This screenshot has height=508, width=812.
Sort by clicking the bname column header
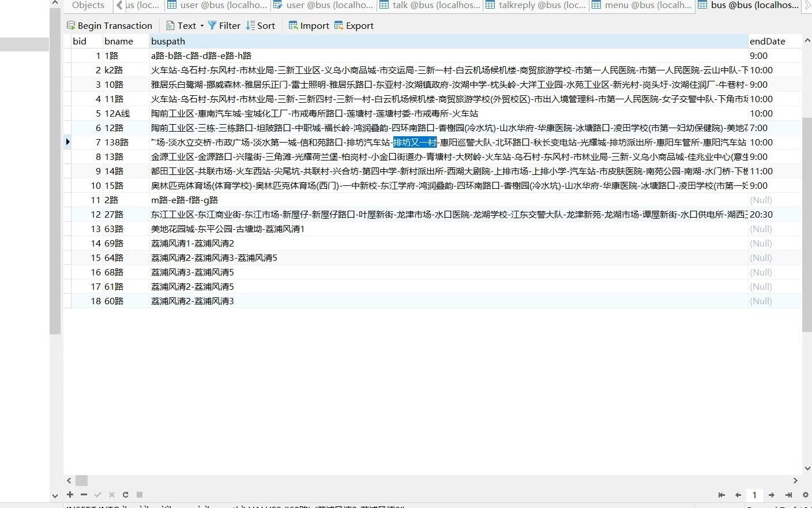[x=119, y=41]
